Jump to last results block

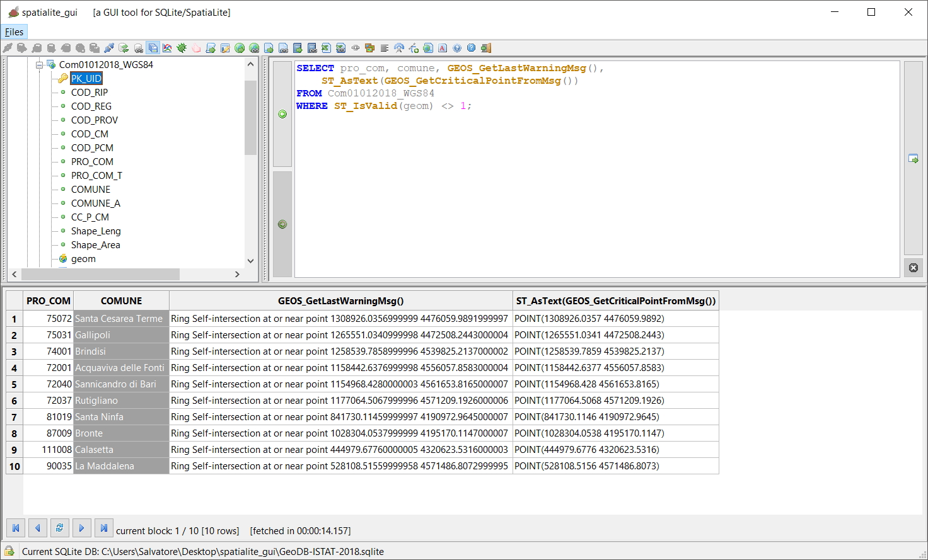coord(104,528)
